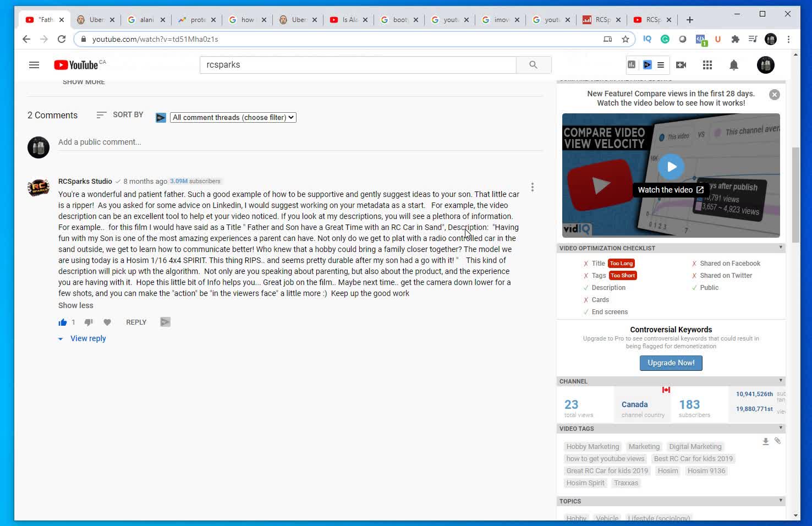Dislike the RCSparks Studio comment
The height and width of the screenshot is (526, 812).
coord(89,322)
